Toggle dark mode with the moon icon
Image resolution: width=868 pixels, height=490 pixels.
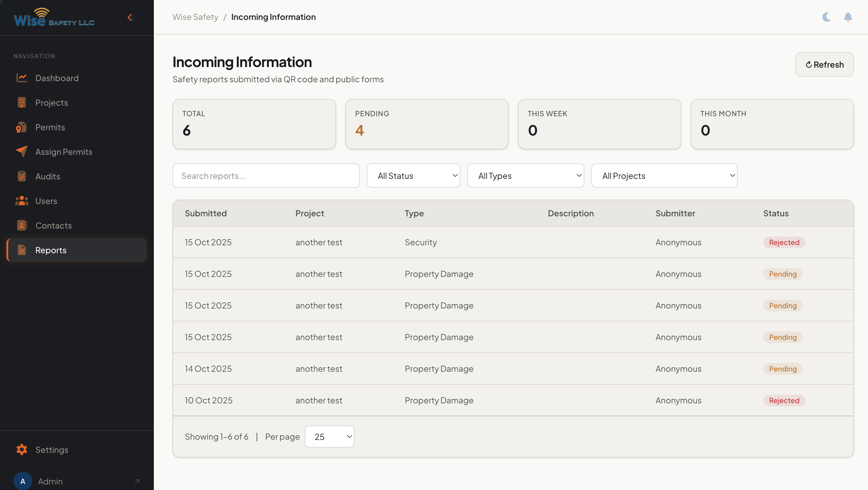pyautogui.click(x=826, y=17)
